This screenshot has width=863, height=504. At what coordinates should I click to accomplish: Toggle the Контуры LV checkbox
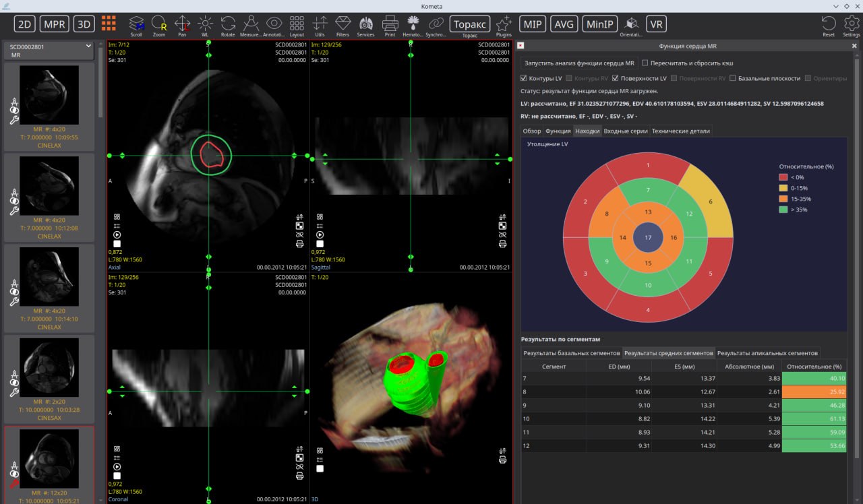pos(525,78)
